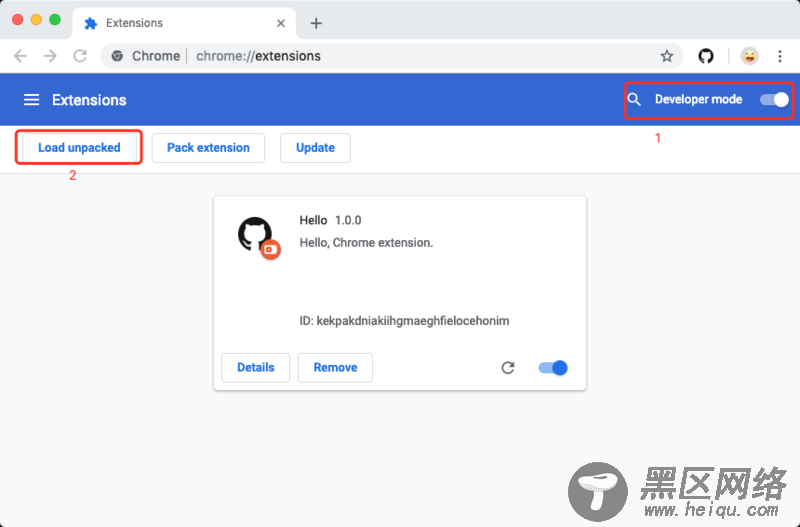Reload the page with refresh icon
The image size is (800, 527).
(x=80, y=56)
